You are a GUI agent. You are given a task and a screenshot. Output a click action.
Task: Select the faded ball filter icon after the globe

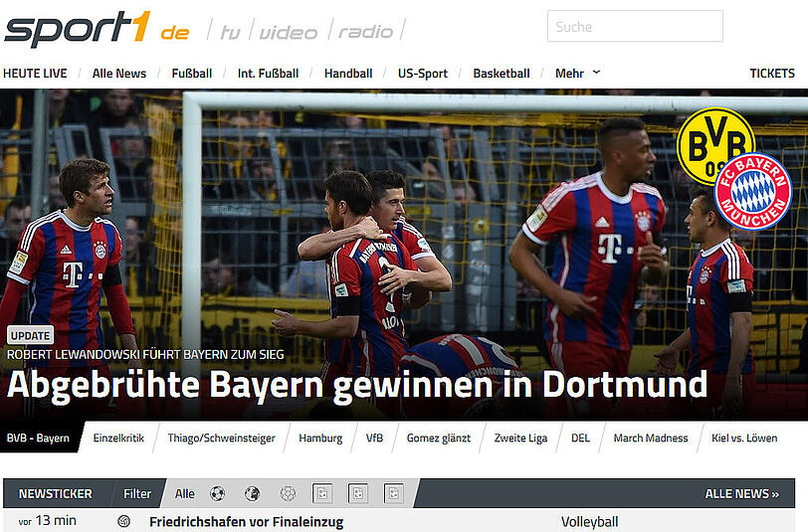[x=288, y=493]
